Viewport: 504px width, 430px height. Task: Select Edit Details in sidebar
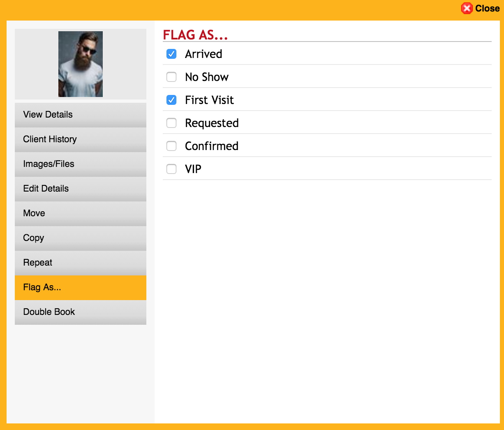point(81,189)
